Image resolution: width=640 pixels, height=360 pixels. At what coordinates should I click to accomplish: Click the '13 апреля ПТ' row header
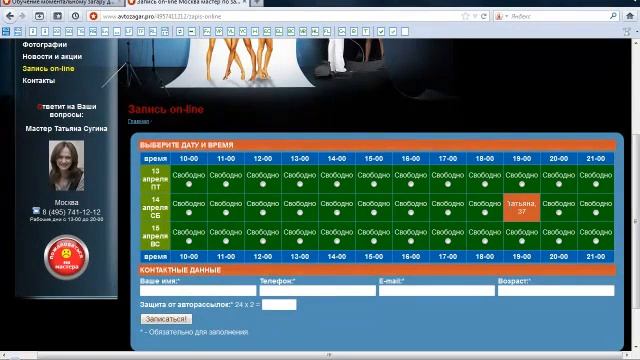point(155,179)
